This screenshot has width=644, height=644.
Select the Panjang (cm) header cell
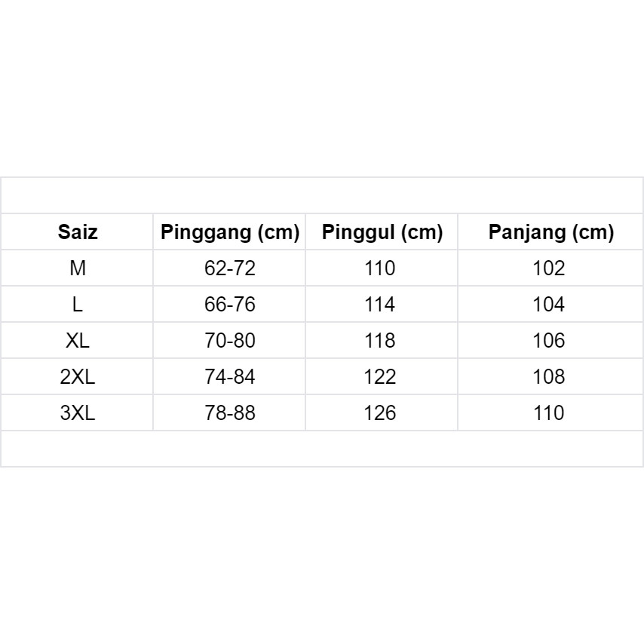pos(550,232)
